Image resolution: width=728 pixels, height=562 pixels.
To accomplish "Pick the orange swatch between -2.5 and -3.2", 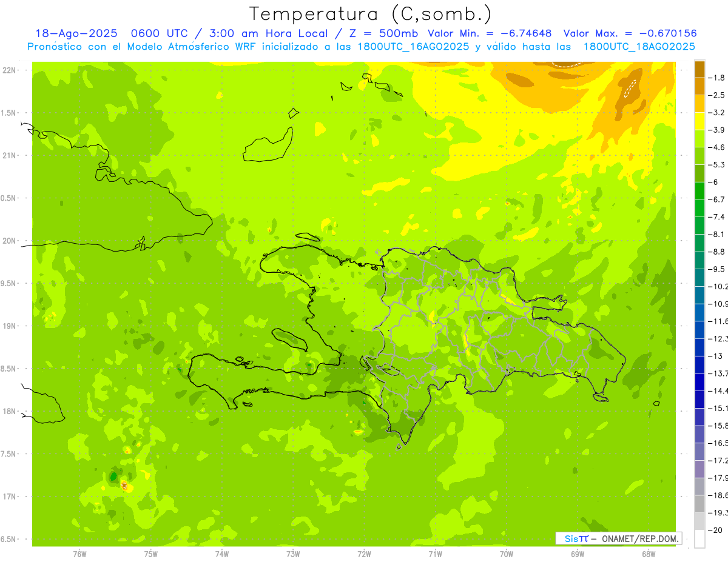I will (699, 104).
